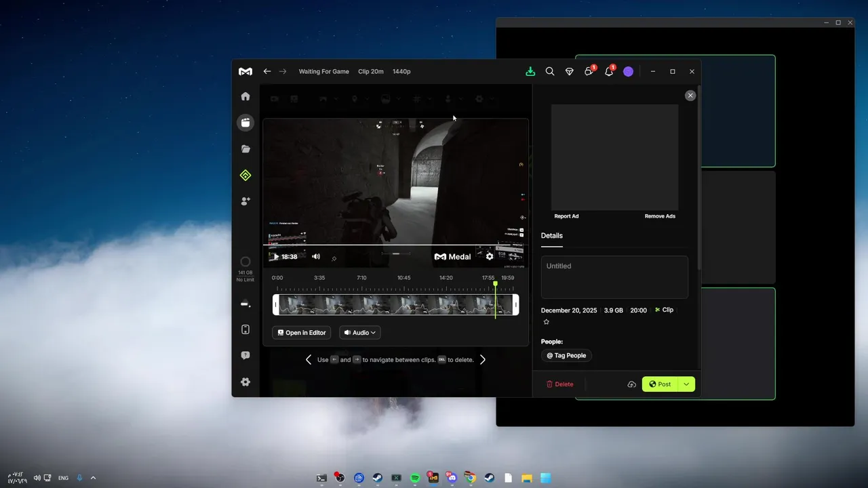The image size is (868, 488).
Task: Click the premium diamond icon
Action: [570, 71]
